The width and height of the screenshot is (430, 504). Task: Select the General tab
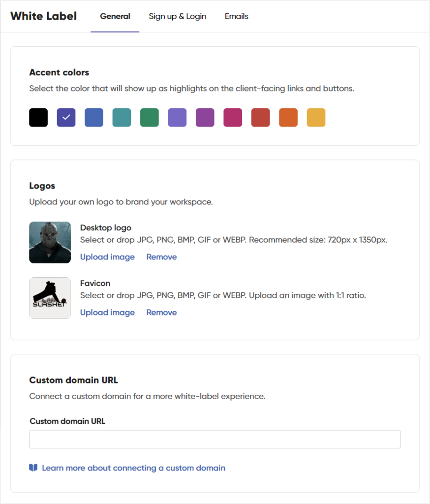pyautogui.click(x=115, y=16)
